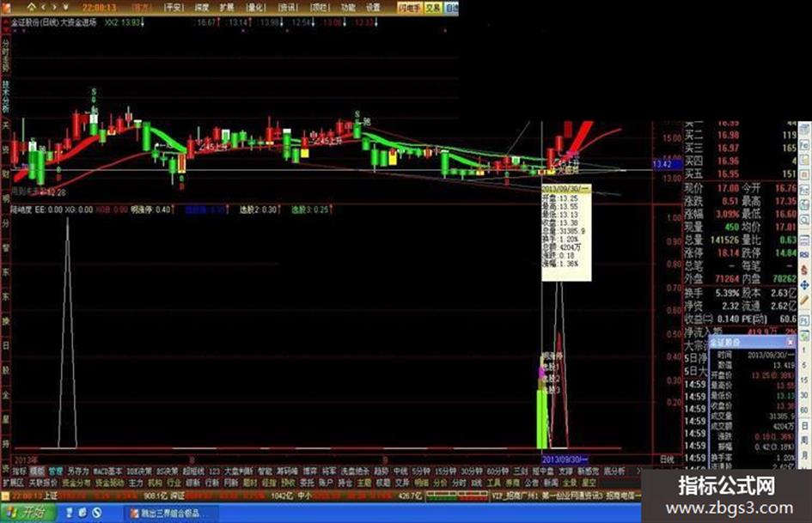Open the 资讯 menu
812x523 pixels.
point(287,8)
